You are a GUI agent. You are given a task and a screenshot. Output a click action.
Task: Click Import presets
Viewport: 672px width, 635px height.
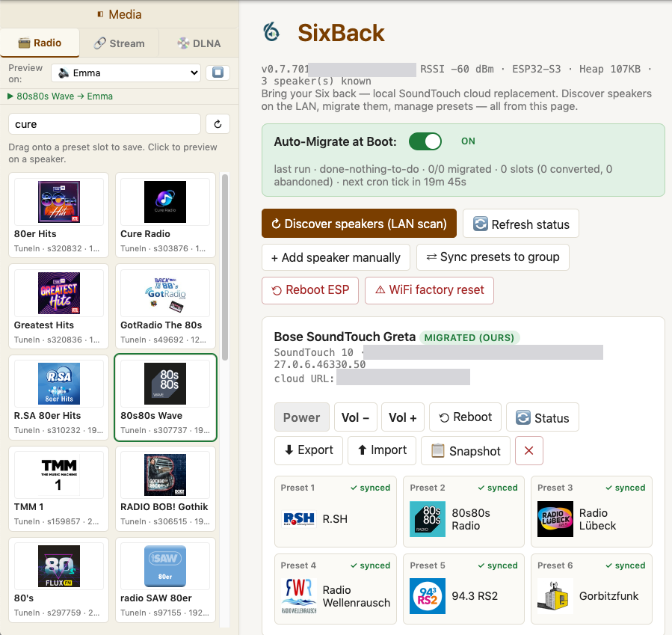[x=382, y=450]
